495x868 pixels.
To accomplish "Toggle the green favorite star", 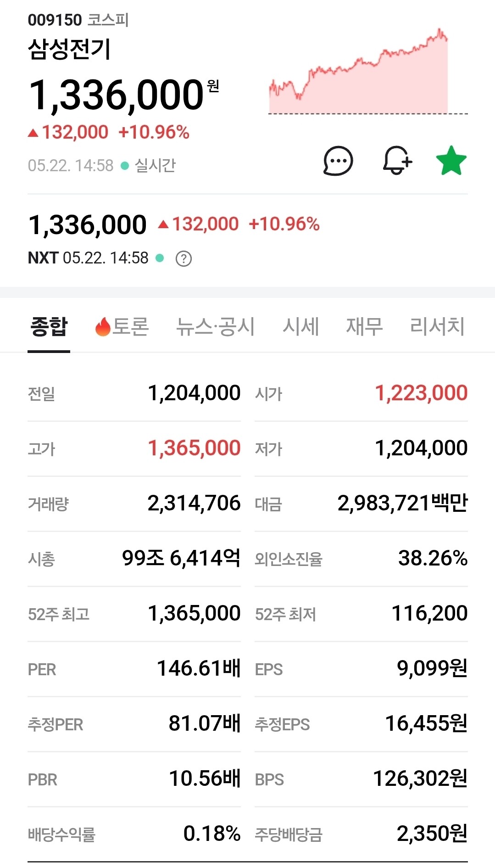I will [x=451, y=161].
